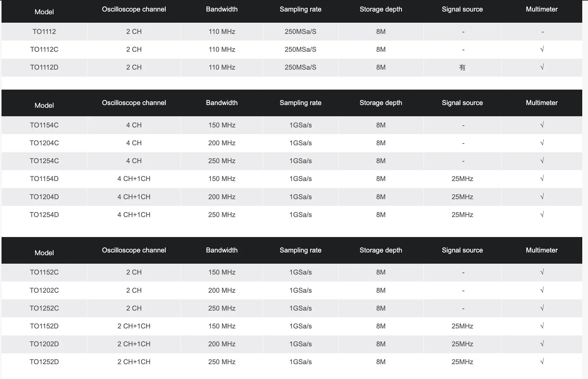Click the TO1152C multimeter checkmark

pos(542,272)
